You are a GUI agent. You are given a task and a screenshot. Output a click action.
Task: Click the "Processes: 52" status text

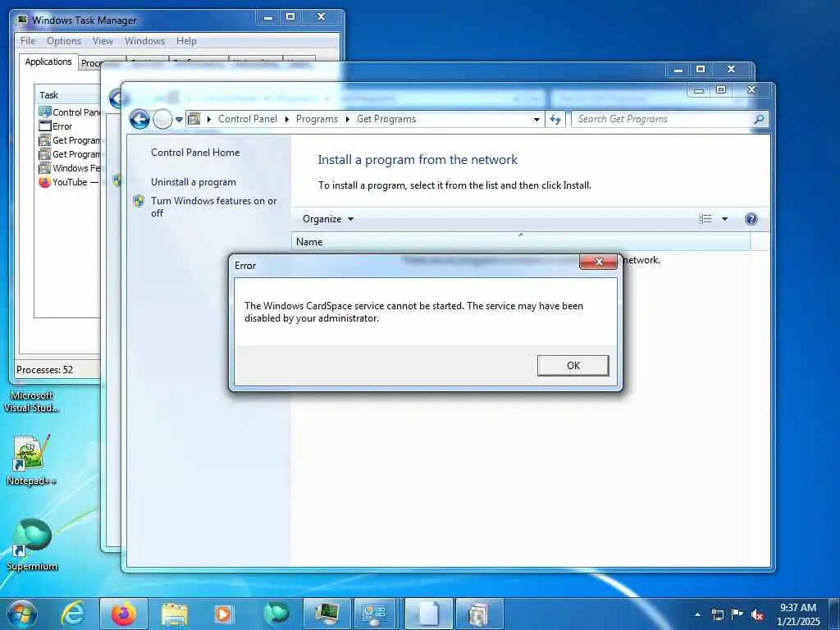44,370
